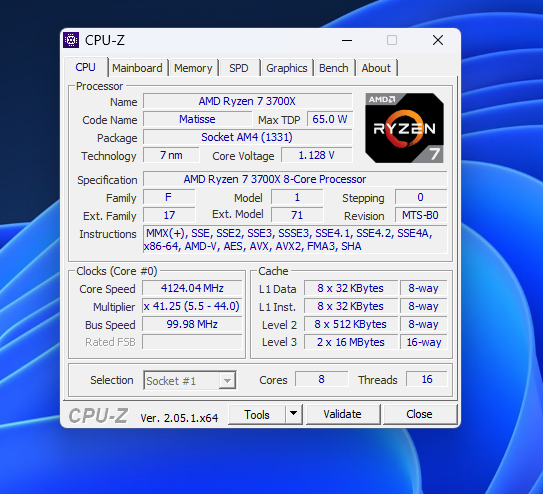This screenshot has width=543, height=494.
Task: Expand the Socket #1 selection combo box
Action: (190, 380)
